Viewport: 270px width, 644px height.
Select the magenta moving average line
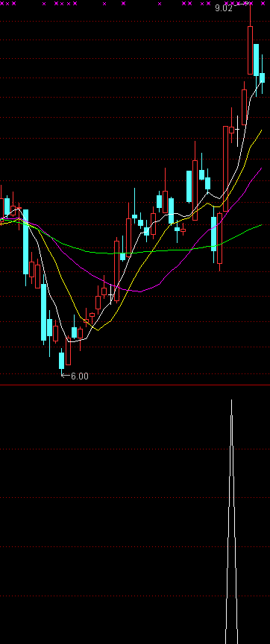coord(139,291)
